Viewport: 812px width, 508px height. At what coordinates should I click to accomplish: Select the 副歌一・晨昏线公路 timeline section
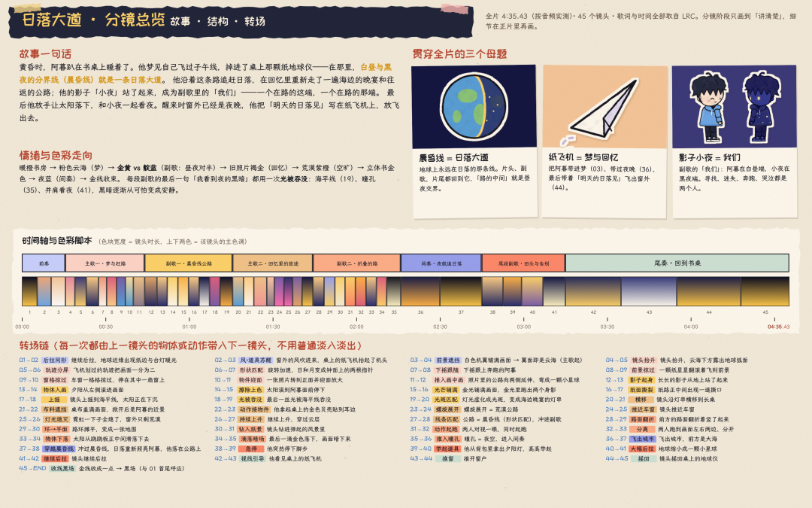coord(189,263)
